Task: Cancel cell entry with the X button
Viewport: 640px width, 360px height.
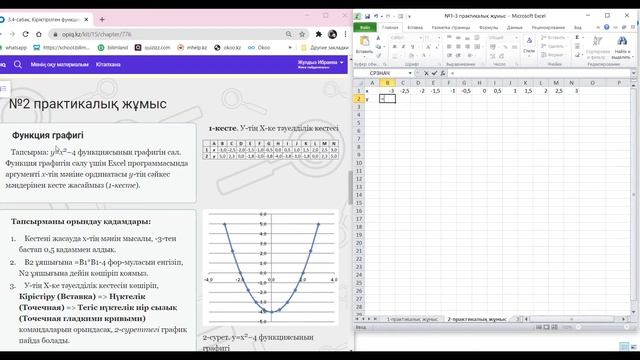Action: click(426, 73)
